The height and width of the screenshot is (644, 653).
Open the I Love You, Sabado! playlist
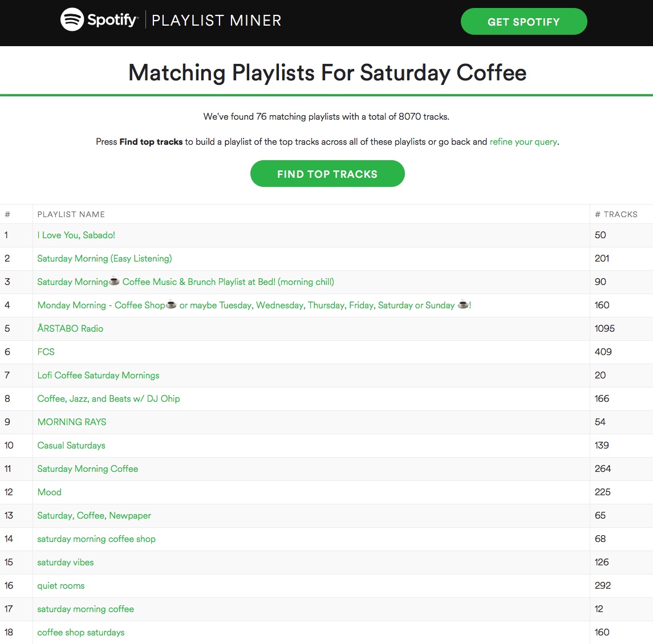[x=76, y=235]
